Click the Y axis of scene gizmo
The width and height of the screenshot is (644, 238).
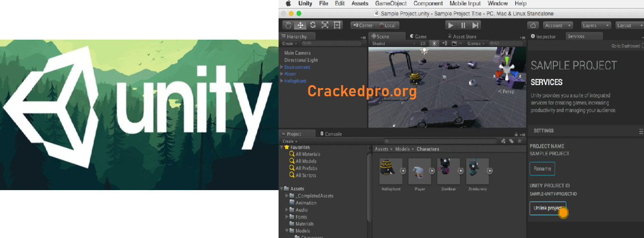[507, 61]
